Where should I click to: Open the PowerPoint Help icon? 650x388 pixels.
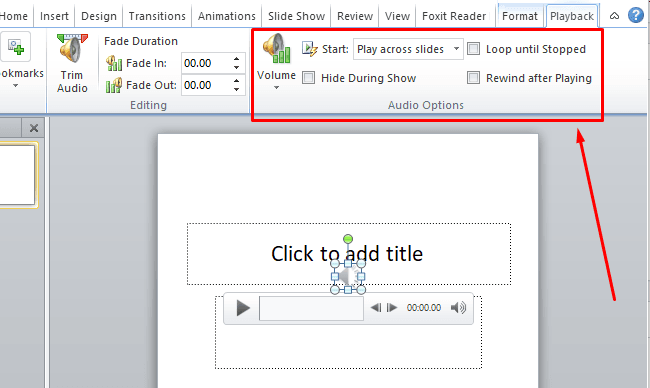coord(635,15)
